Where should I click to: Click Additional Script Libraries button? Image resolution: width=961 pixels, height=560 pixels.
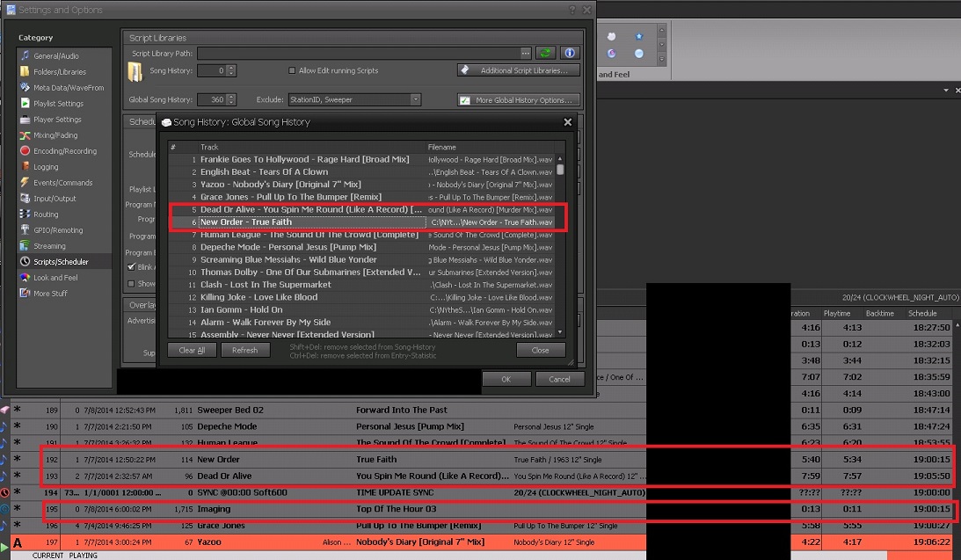[518, 70]
